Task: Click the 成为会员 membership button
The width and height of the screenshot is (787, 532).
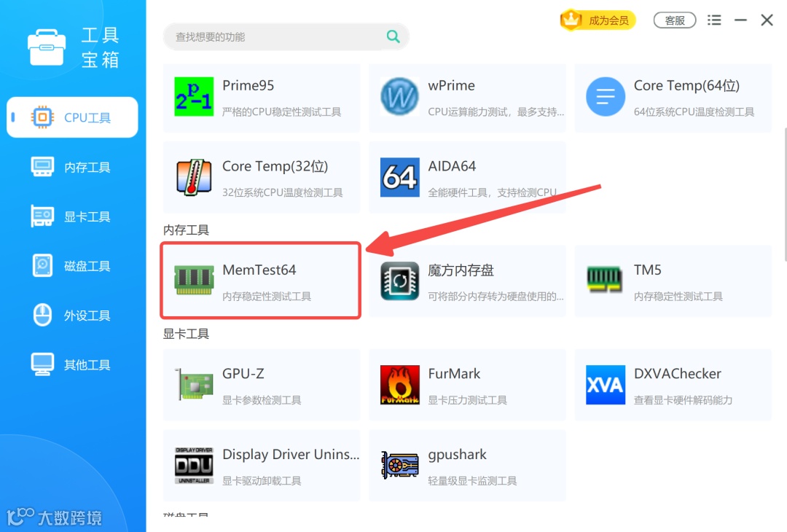Action: coord(598,20)
